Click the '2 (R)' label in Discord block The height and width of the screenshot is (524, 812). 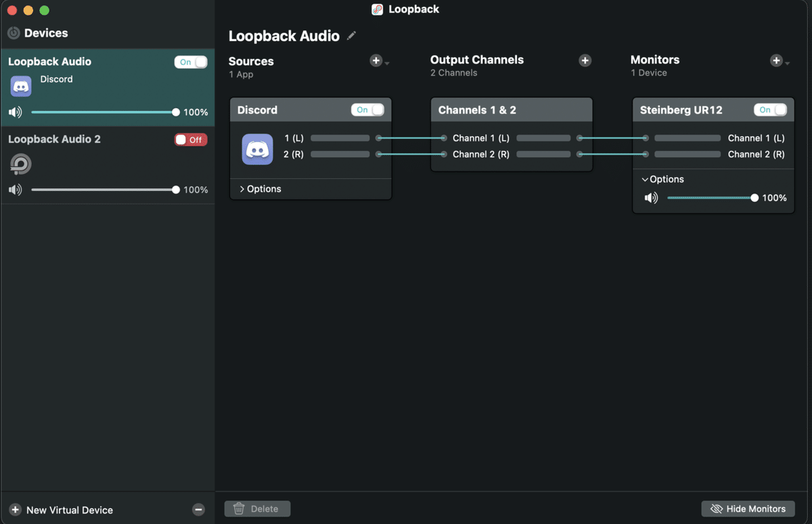coord(294,154)
